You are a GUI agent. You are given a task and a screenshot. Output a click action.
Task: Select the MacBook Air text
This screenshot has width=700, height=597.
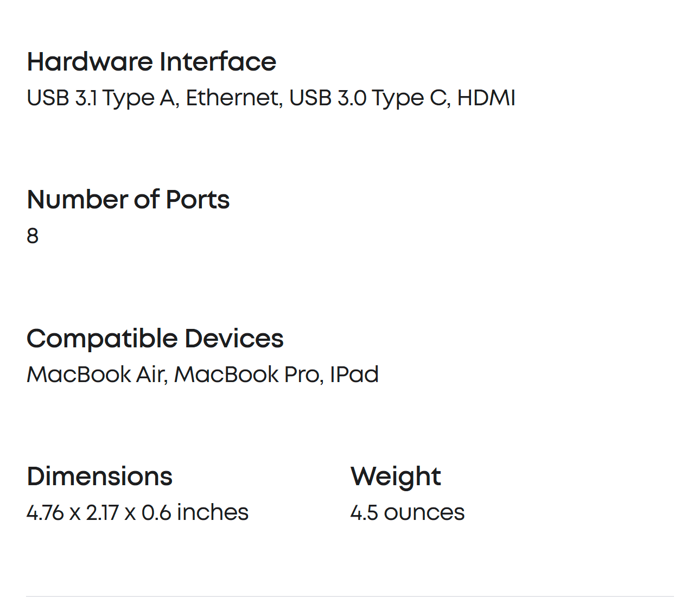point(96,374)
